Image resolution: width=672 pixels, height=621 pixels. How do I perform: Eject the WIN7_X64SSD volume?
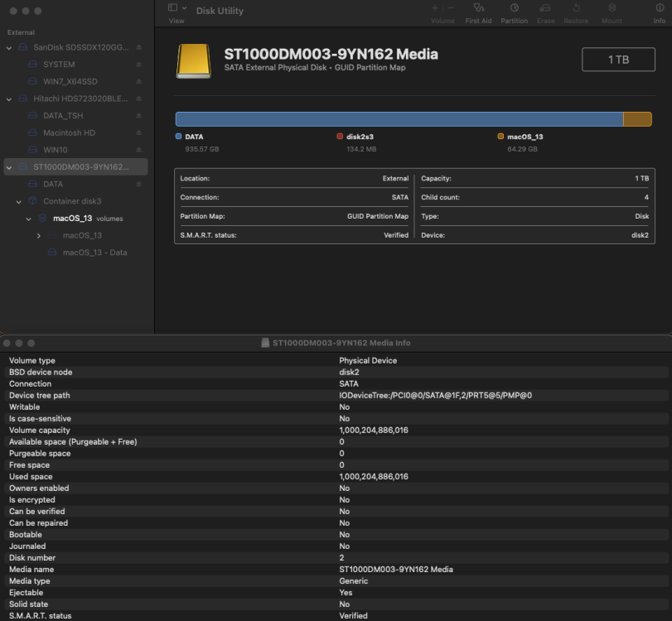(x=139, y=81)
